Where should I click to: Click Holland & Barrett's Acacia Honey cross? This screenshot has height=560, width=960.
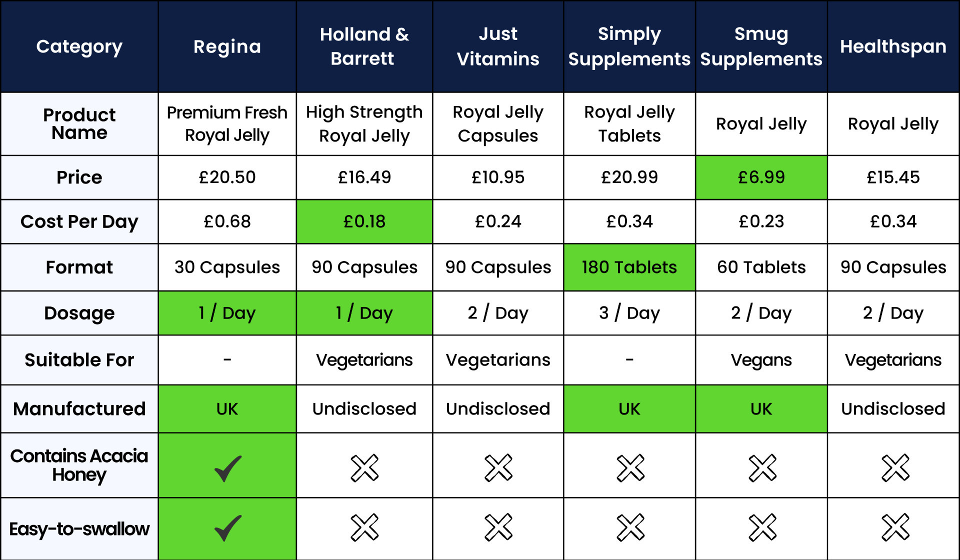(x=364, y=468)
